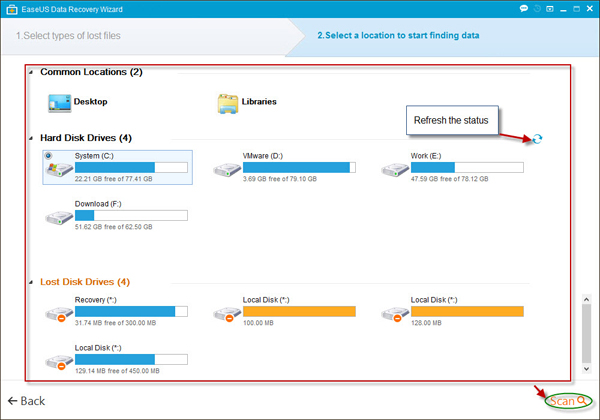
Task: Collapse the Hard Disk Drives section
Action: click(32, 138)
